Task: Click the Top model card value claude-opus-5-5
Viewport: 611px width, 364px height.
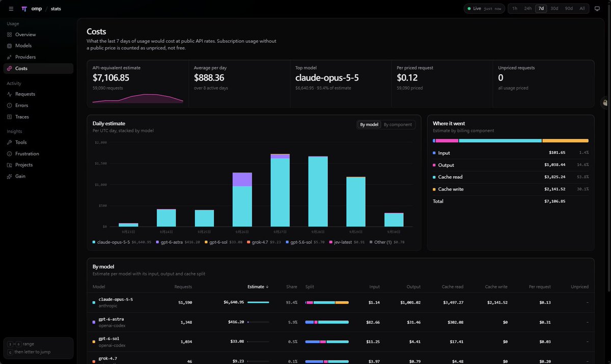Action: tap(327, 78)
